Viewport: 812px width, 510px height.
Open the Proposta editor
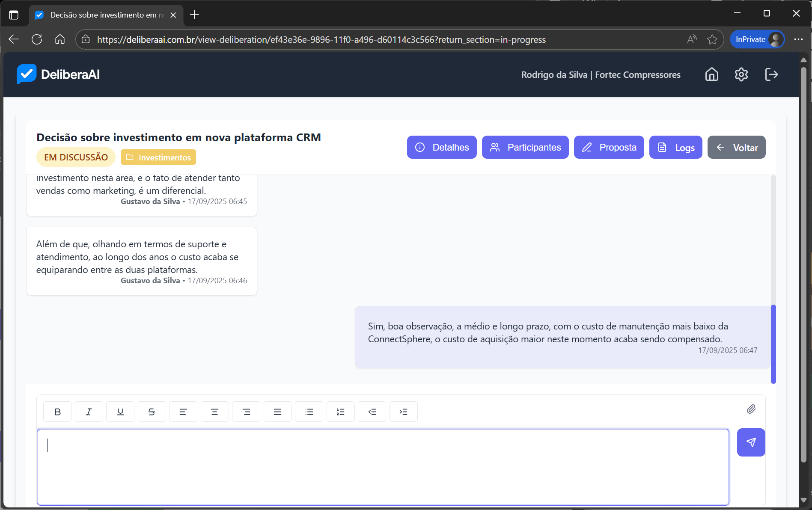(609, 147)
